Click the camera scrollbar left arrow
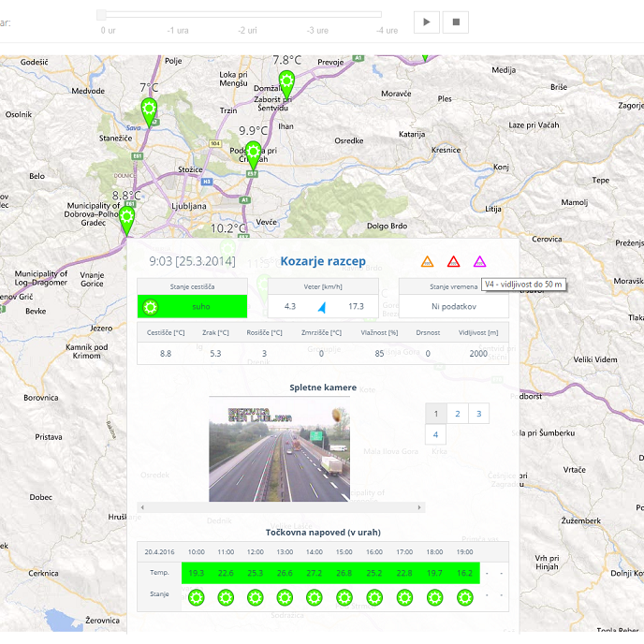Viewport: 644px width, 644px height. 142,507
